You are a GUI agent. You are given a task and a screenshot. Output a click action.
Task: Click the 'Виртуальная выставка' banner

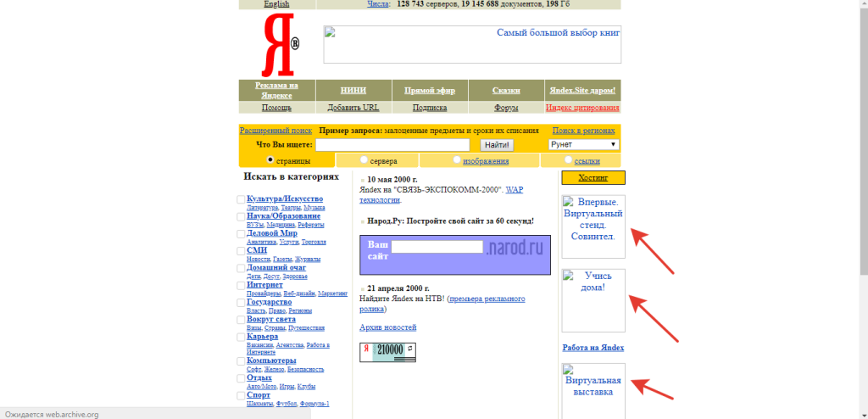click(x=593, y=389)
